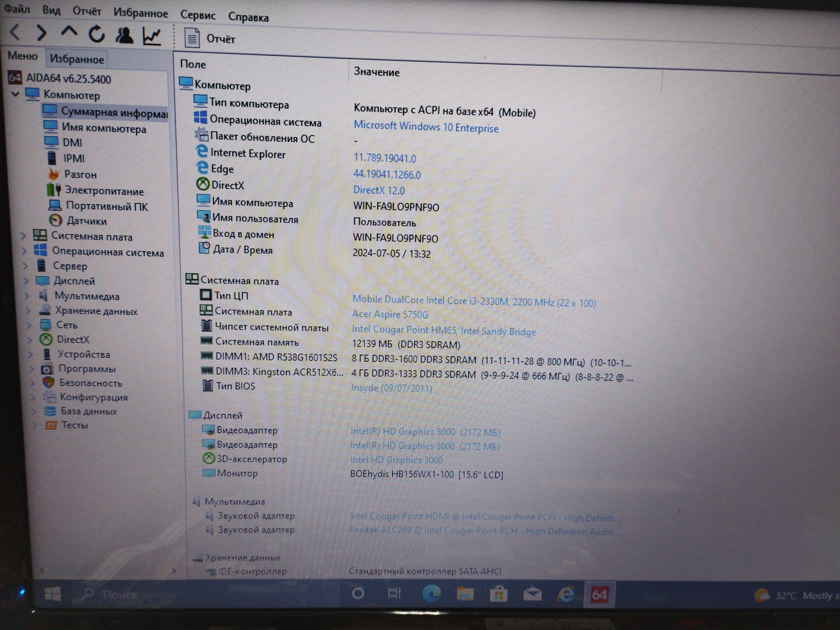Open the 11.789.19041.0 Internet Explorer link

click(x=385, y=158)
